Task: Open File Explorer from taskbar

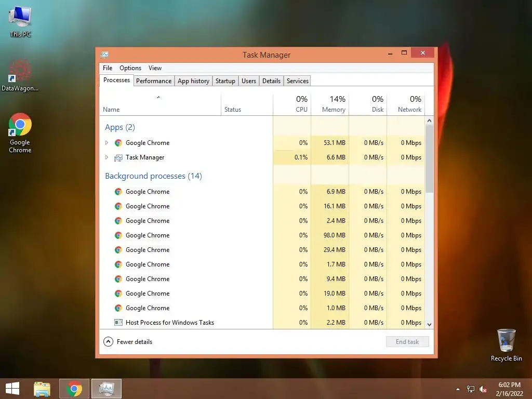Action: (42, 389)
